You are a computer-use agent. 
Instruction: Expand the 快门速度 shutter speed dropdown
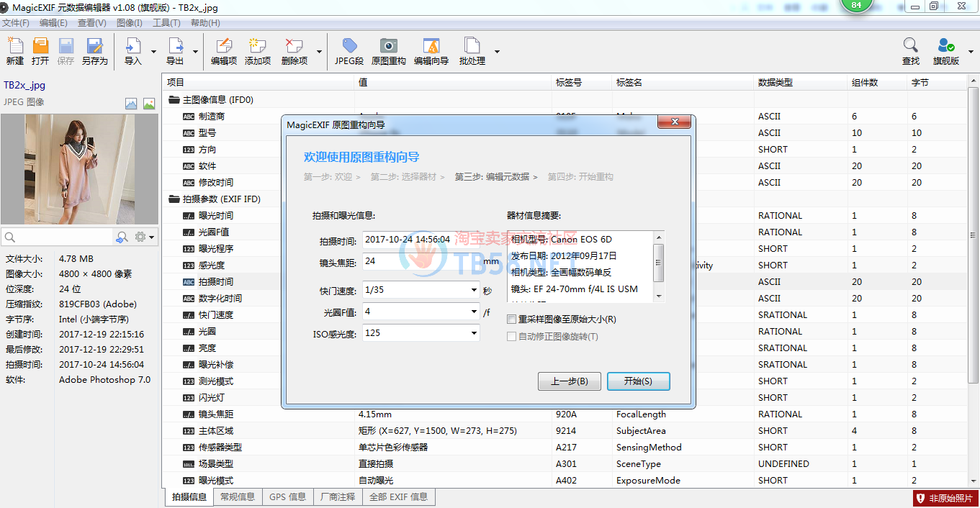pyautogui.click(x=474, y=290)
